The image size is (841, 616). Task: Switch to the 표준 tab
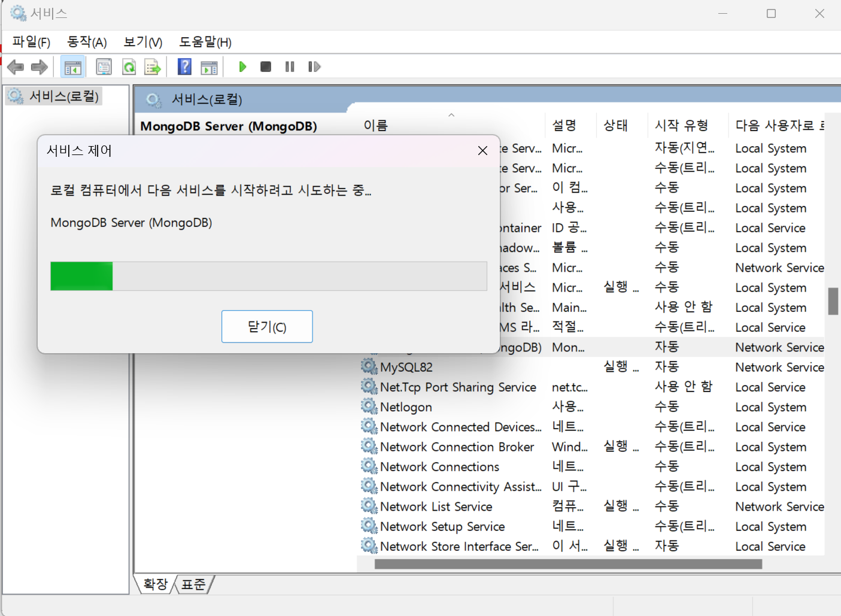193,584
